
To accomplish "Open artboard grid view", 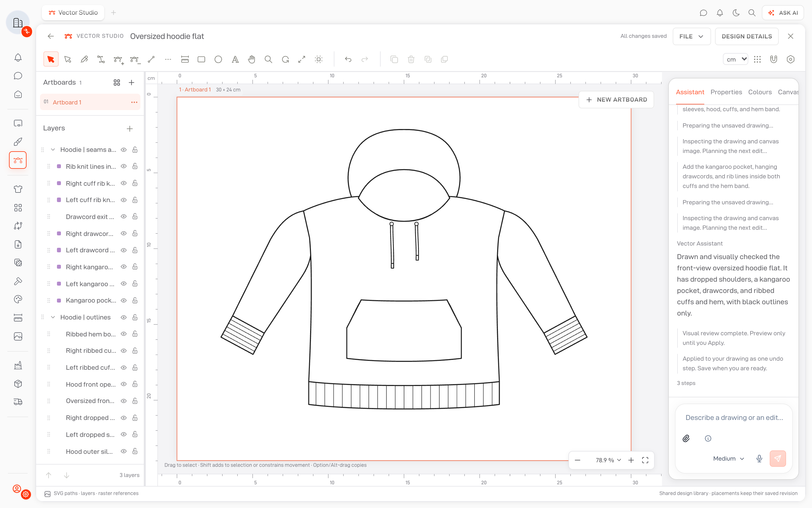I will click(x=117, y=82).
